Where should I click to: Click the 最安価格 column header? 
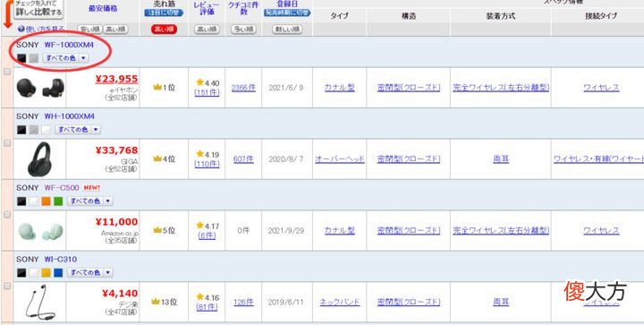coord(103,8)
